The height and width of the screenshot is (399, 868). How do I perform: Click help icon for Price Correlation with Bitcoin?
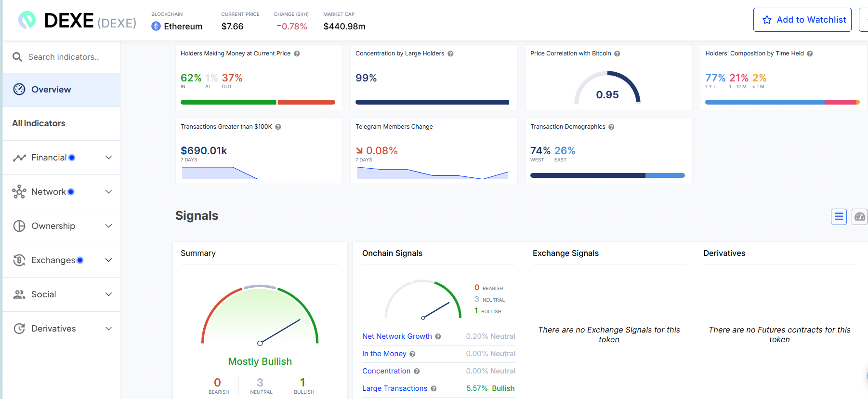pyautogui.click(x=617, y=53)
